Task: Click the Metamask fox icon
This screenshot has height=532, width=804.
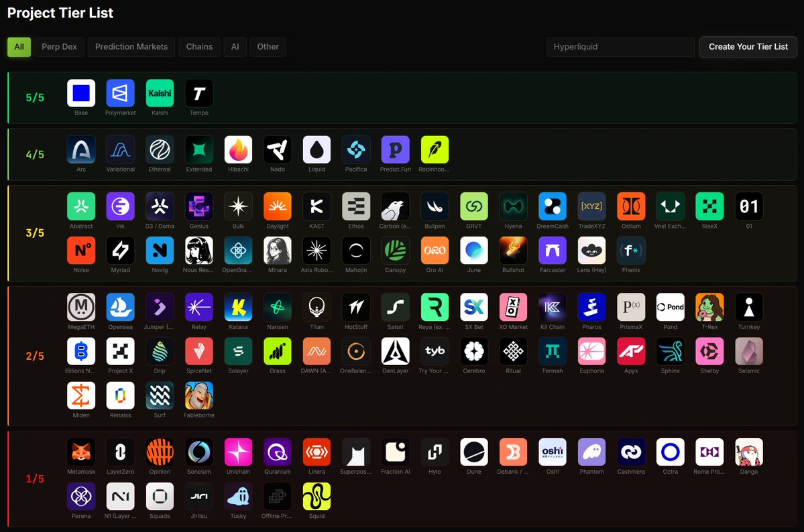Action: (x=81, y=452)
